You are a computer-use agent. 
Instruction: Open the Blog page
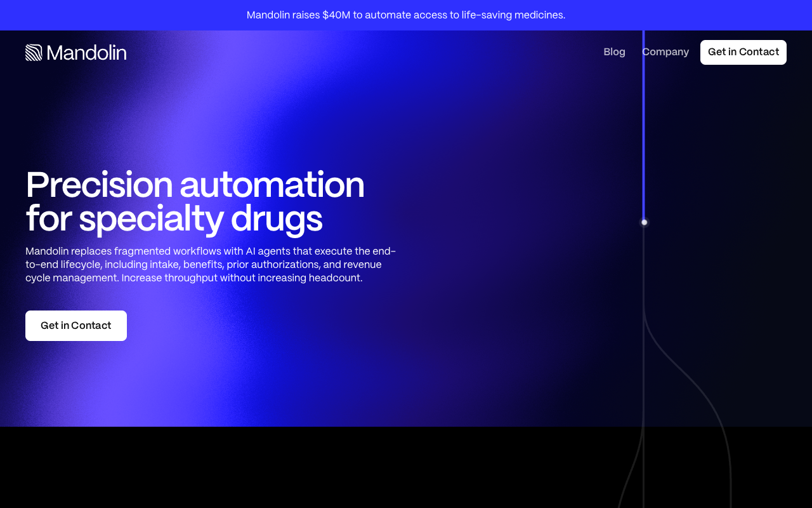pyautogui.click(x=614, y=52)
